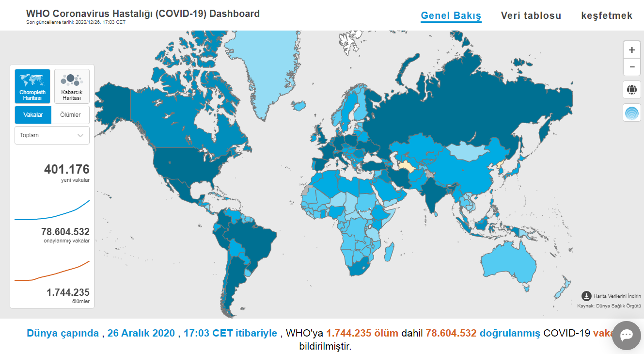Click the WHO Coronavirus Dashboard title
644x354 pixels.
(x=142, y=14)
